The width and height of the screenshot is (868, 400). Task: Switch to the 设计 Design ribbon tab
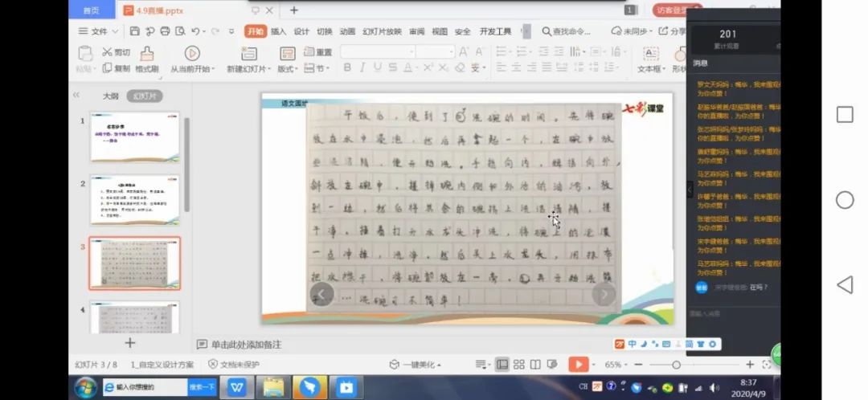click(301, 31)
